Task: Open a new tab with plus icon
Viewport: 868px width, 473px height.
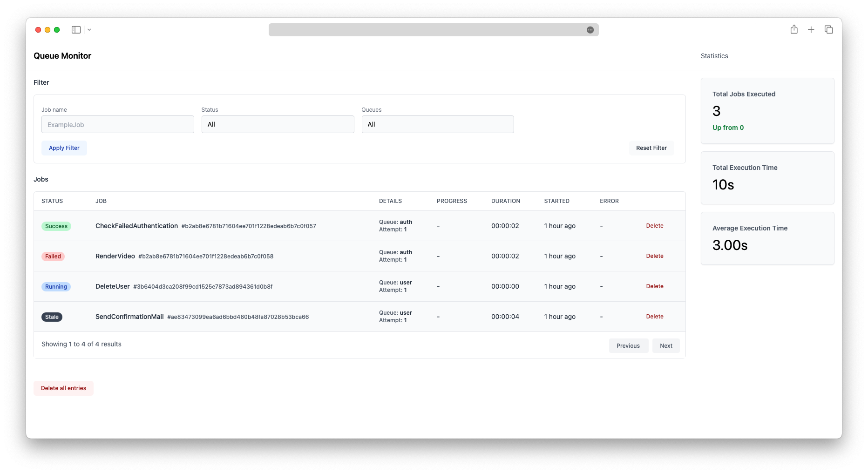Action: click(x=811, y=30)
